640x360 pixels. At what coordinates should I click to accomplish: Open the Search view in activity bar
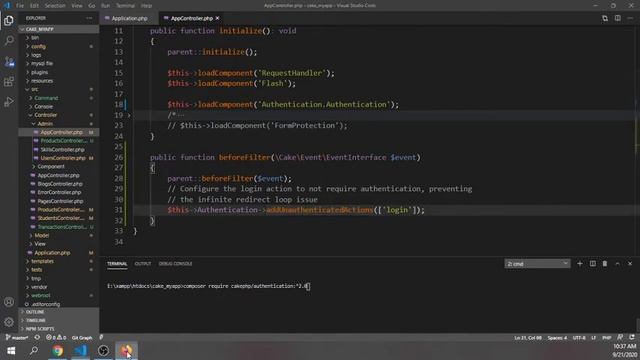click(x=9, y=40)
